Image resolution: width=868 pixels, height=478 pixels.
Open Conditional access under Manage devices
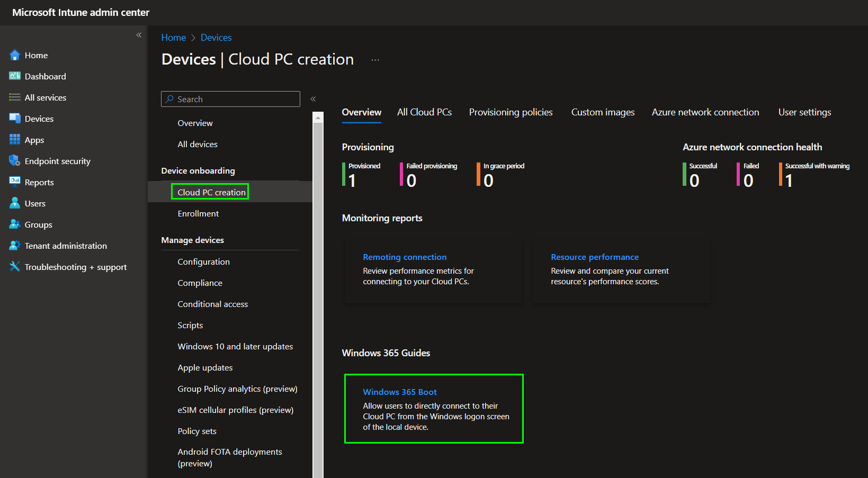[212, 304]
